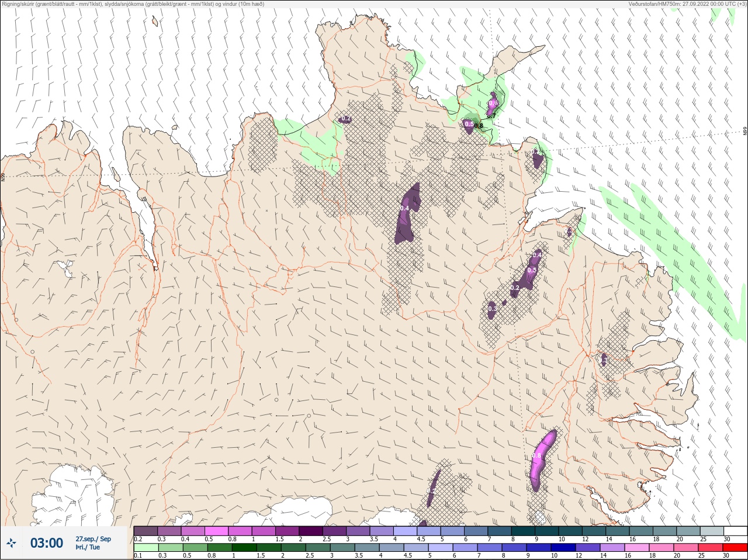Click the compass-star logo beside the time
748x560 pixels.
click(11, 543)
